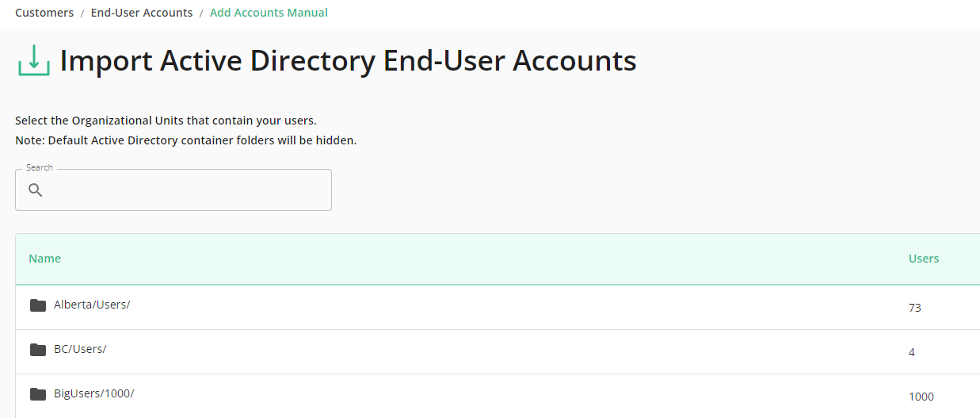Click the user count 4
980x418 pixels.
912,352
